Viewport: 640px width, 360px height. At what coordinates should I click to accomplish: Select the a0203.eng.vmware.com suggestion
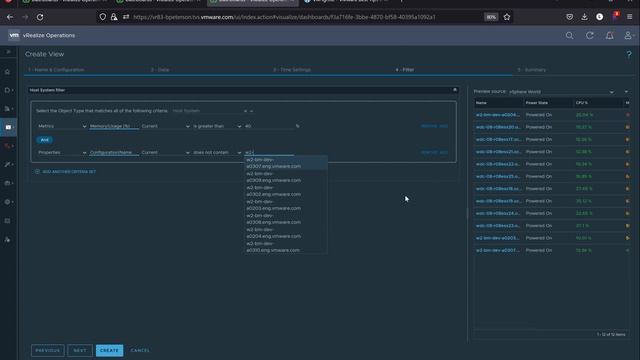pos(285,205)
